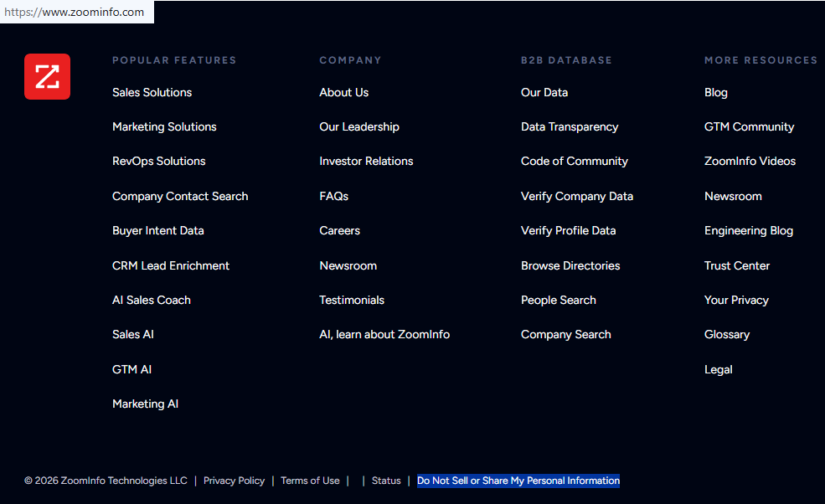Open Data Transparency link
This screenshot has height=504, width=825.
570,126
